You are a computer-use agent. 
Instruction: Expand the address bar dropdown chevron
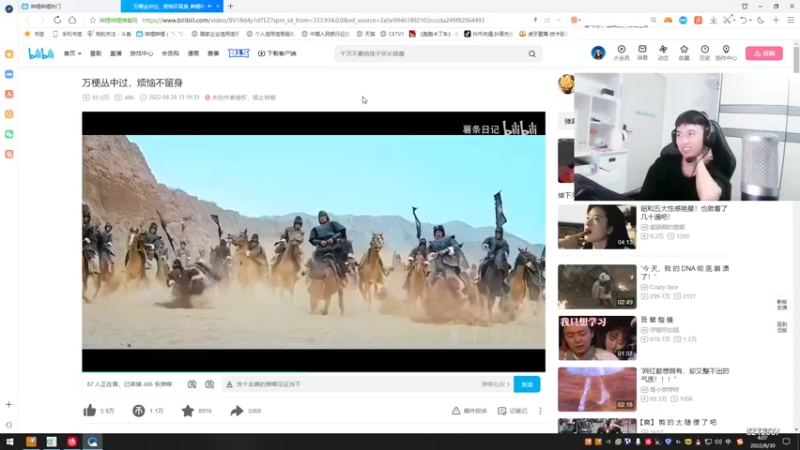click(559, 20)
